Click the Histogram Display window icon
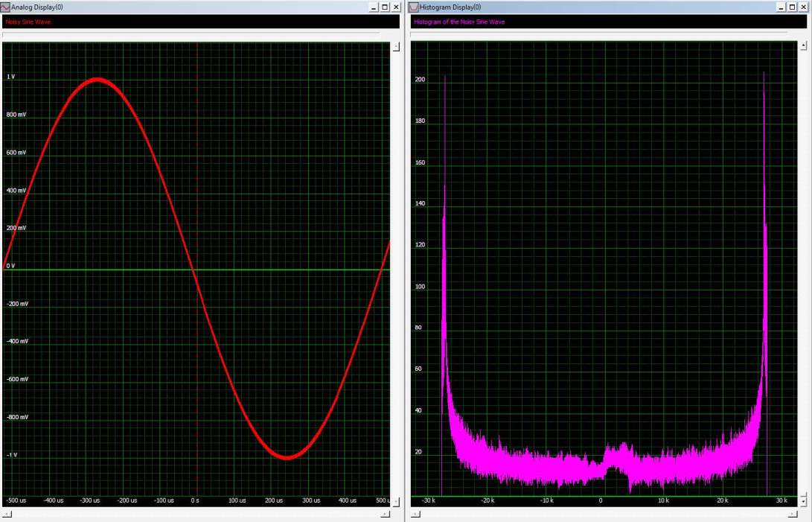The height and width of the screenshot is (522, 812). 414,7
